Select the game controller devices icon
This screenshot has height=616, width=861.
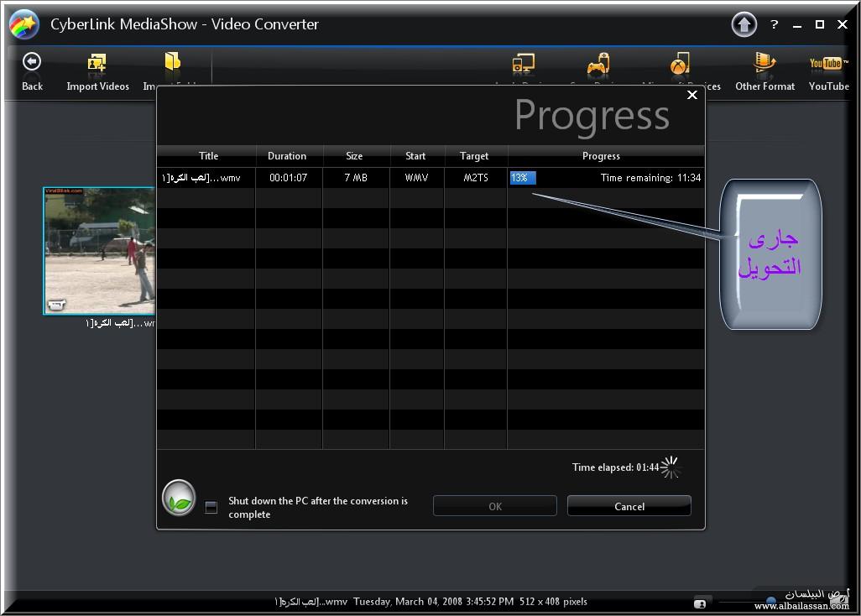tap(598, 64)
